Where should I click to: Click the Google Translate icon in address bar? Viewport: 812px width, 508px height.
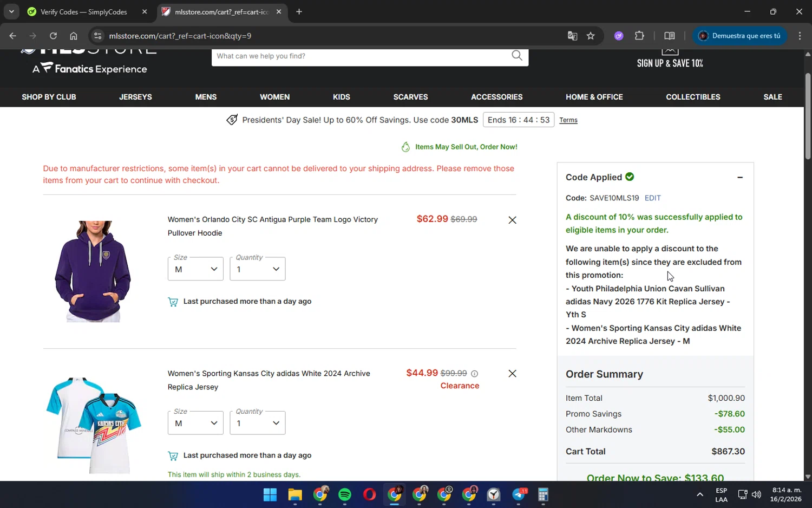(x=572, y=36)
